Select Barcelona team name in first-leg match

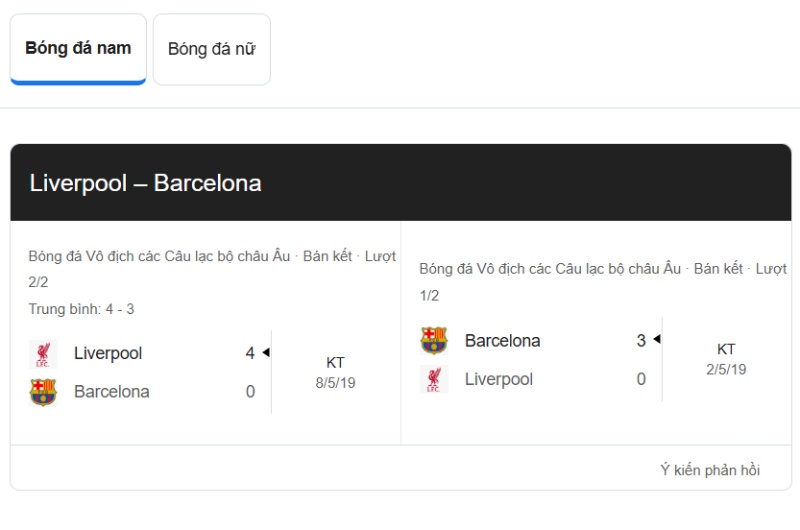point(503,340)
